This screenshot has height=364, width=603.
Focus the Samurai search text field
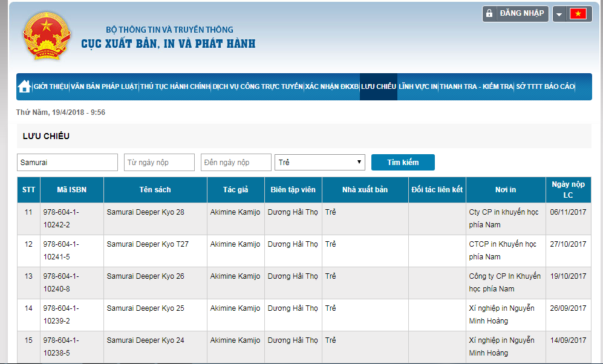click(x=67, y=163)
